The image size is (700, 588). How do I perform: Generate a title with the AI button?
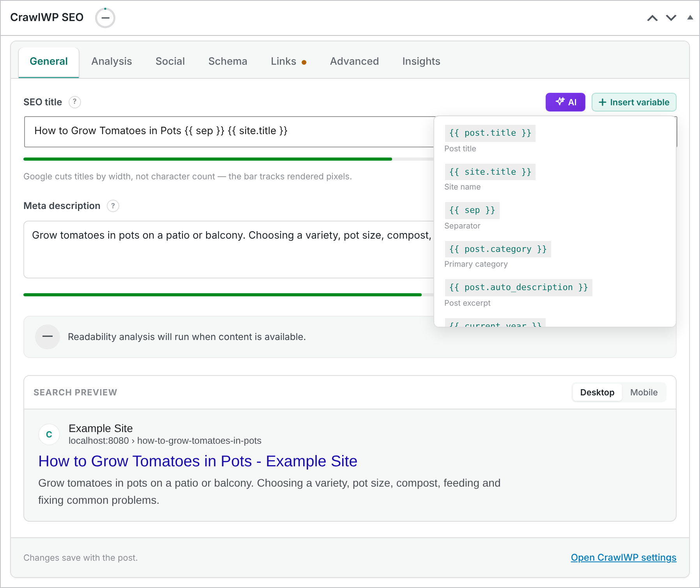click(566, 102)
